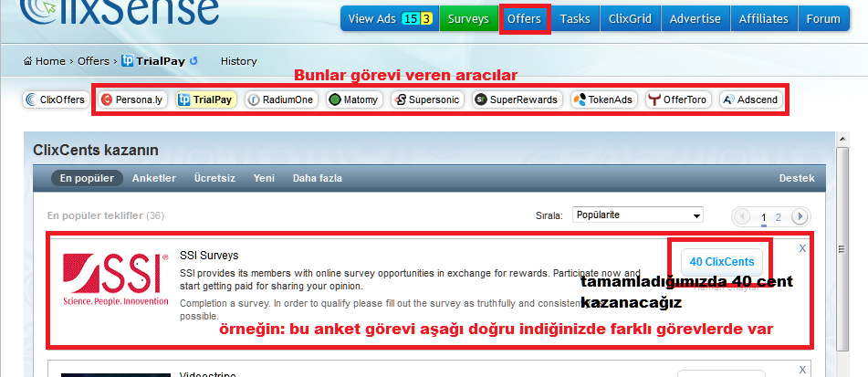868x377 pixels.
Task: Select the TrialPay provider button
Action: pos(206,99)
